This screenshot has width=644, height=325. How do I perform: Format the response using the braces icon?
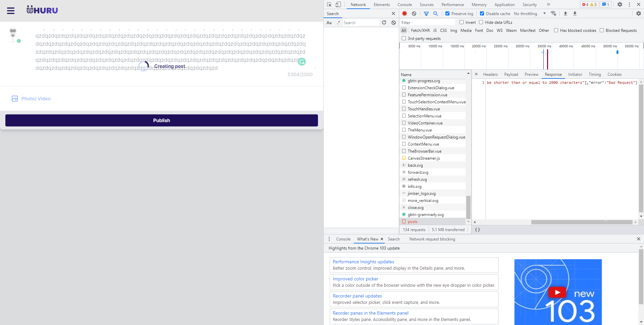pos(478,229)
